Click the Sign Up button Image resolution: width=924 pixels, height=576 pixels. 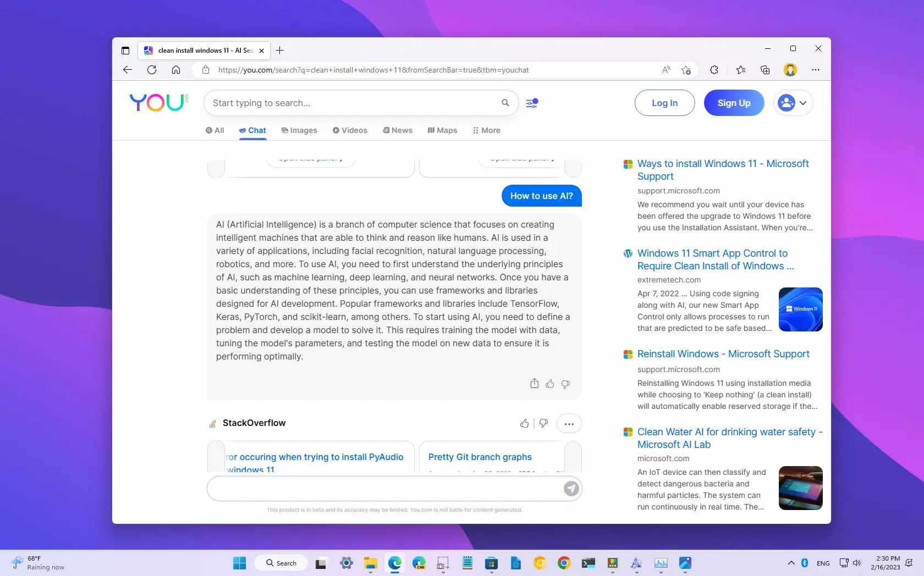[734, 103]
